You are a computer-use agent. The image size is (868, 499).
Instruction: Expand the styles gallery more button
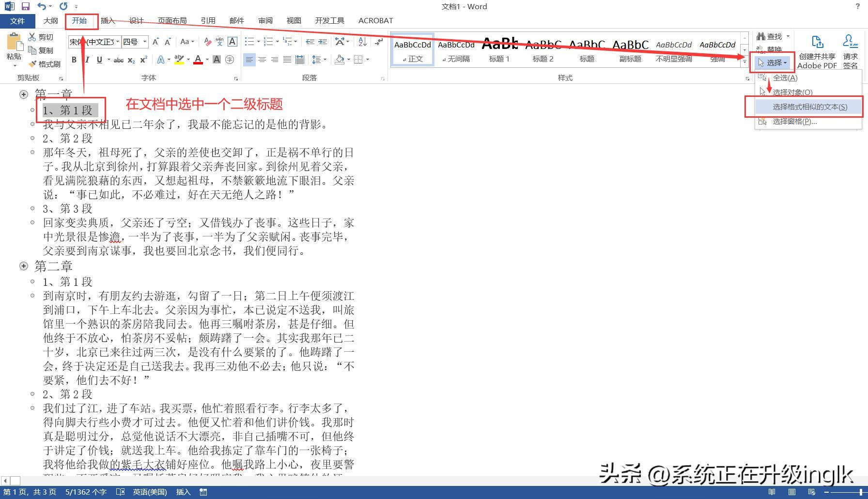point(744,61)
